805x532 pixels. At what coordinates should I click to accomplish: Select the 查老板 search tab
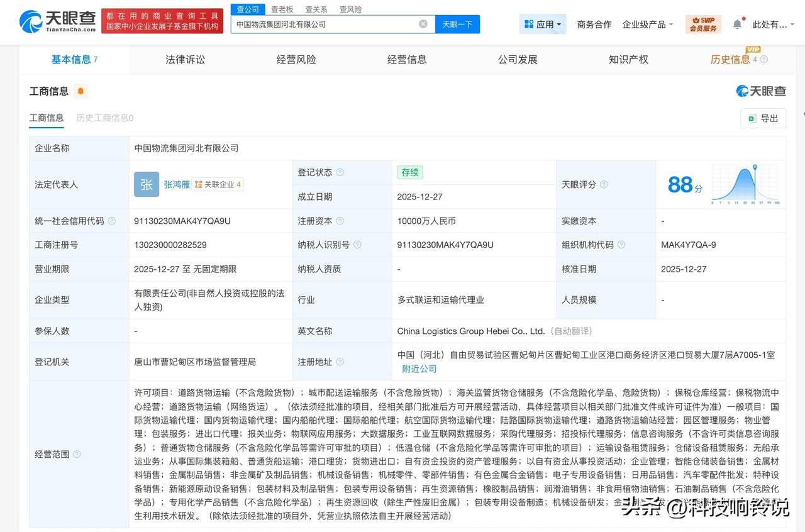pos(282,9)
